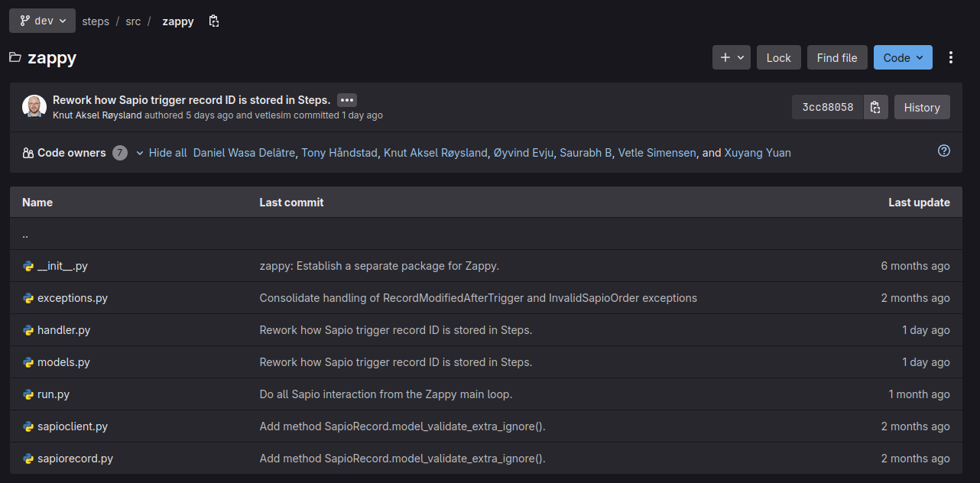This screenshot has height=483, width=980.
Task: Click the Python icon beside handler.py
Action: coord(28,330)
